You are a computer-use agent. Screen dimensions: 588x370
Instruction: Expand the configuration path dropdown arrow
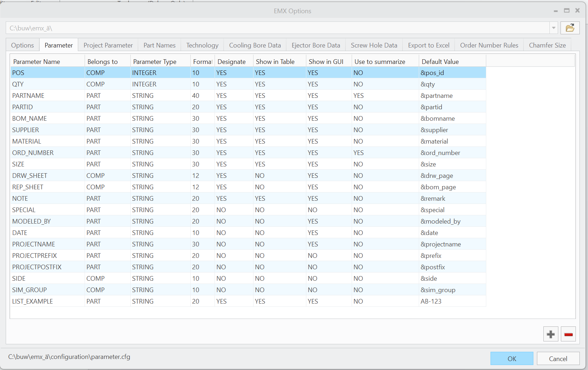tap(553, 28)
